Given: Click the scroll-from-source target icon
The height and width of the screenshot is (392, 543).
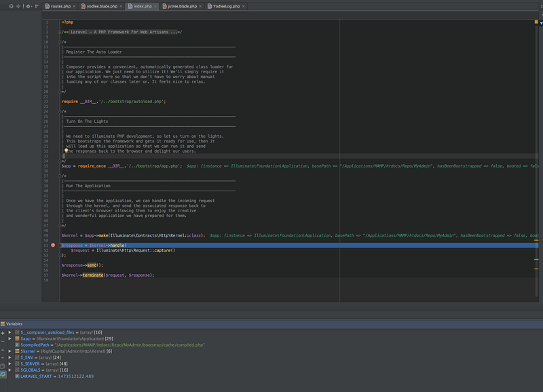Looking at the screenshot, I should click(11, 6).
